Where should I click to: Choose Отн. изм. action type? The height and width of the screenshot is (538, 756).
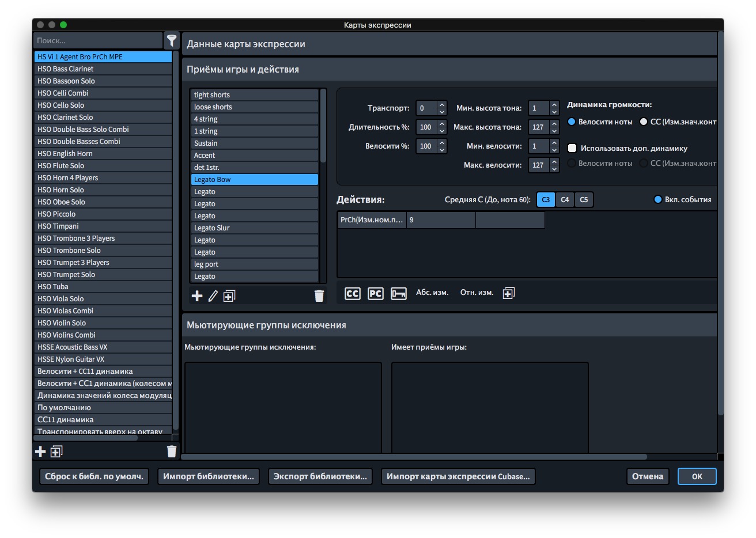click(477, 293)
